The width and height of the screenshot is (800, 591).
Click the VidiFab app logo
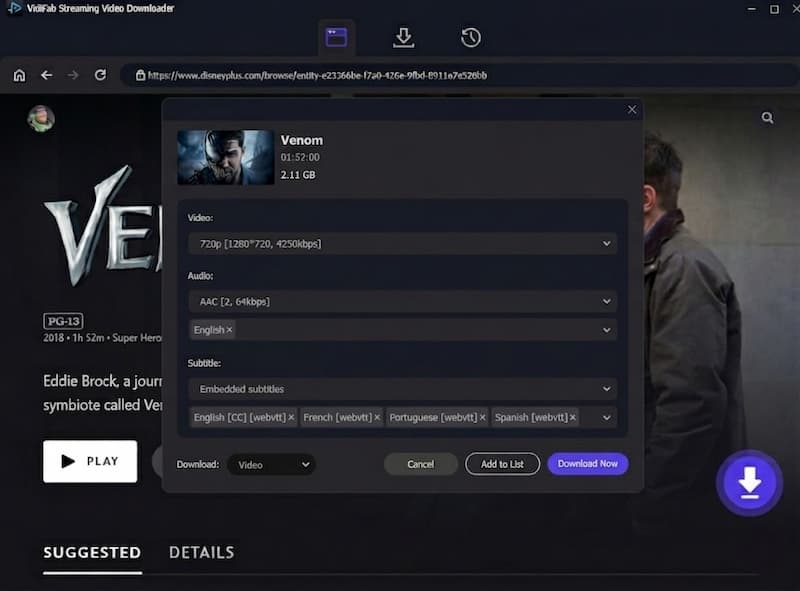click(x=14, y=8)
